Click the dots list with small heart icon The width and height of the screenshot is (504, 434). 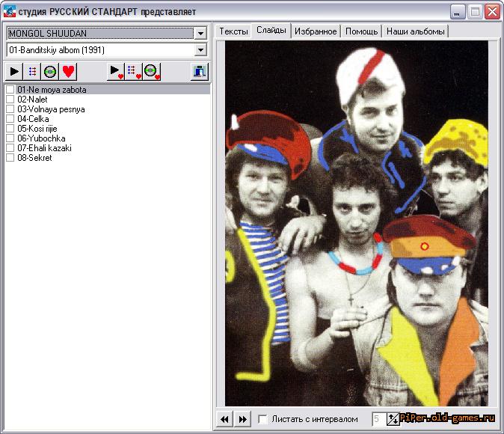[134, 71]
